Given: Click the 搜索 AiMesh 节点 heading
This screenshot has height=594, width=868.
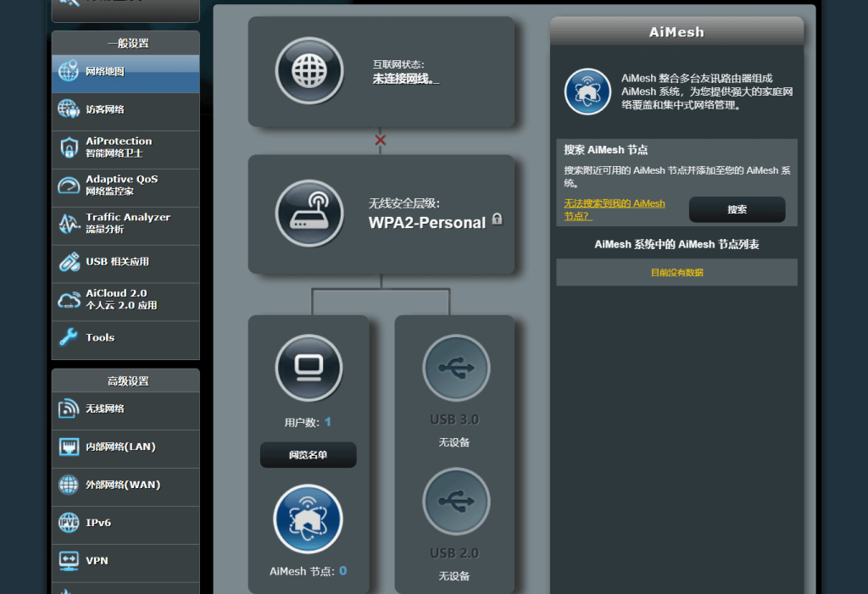Looking at the screenshot, I should [605, 150].
